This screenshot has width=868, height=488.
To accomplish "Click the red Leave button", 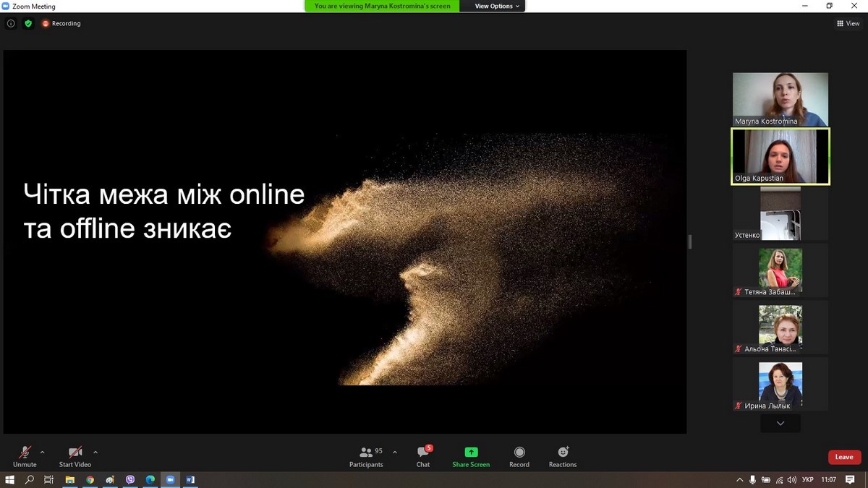I will [844, 457].
